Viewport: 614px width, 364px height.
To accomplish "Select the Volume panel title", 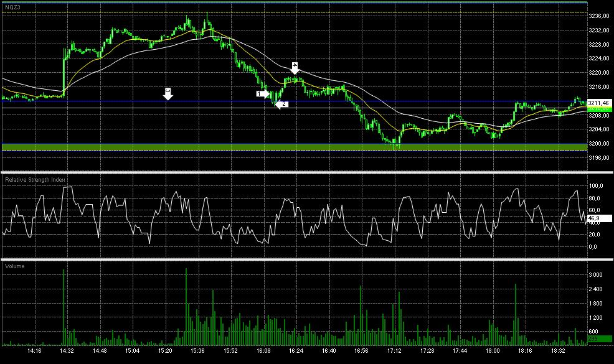I will coord(14,266).
